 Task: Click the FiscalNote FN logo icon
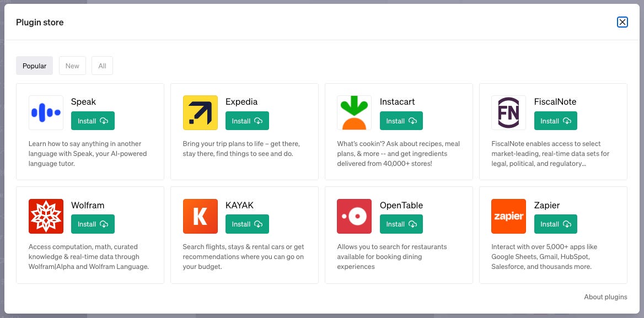(508, 113)
